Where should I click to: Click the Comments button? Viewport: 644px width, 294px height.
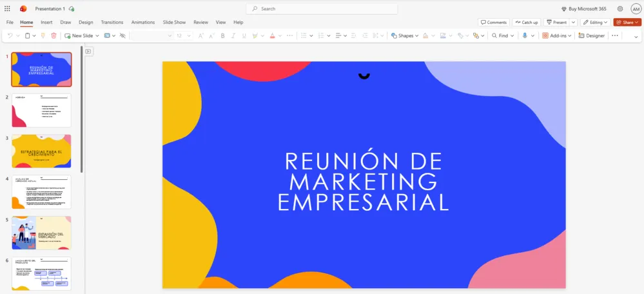pos(494,22)
